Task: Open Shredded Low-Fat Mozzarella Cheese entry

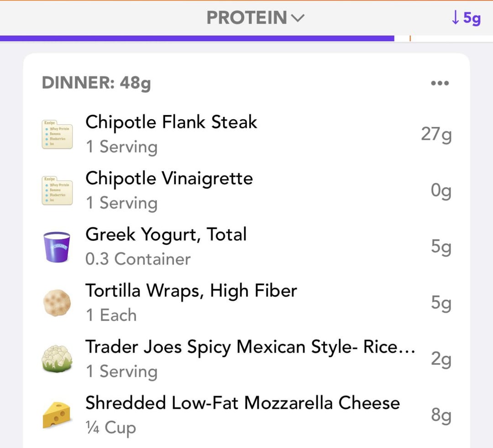Action: pos(246,415)
